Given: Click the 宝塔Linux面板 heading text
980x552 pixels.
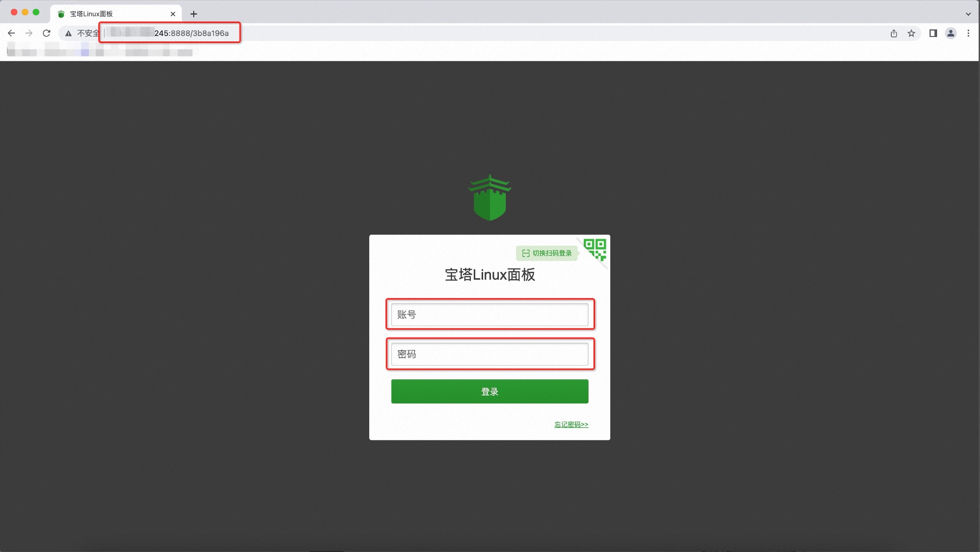Looking at the screenshot, I should pos(490,275).
